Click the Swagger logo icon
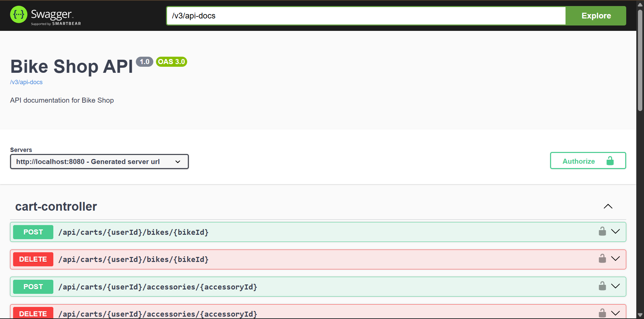Screen dimensions: 644x319 point(18,15)
